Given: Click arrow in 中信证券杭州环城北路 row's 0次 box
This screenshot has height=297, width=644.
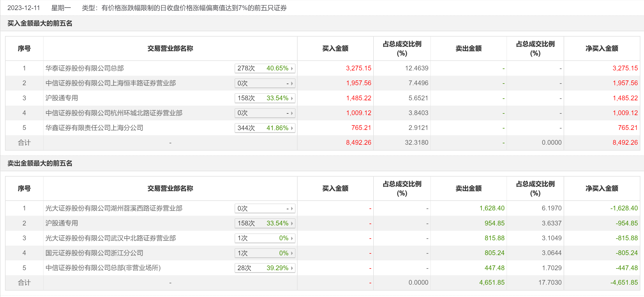Looking at the screenshot, I should click(292, 113).
